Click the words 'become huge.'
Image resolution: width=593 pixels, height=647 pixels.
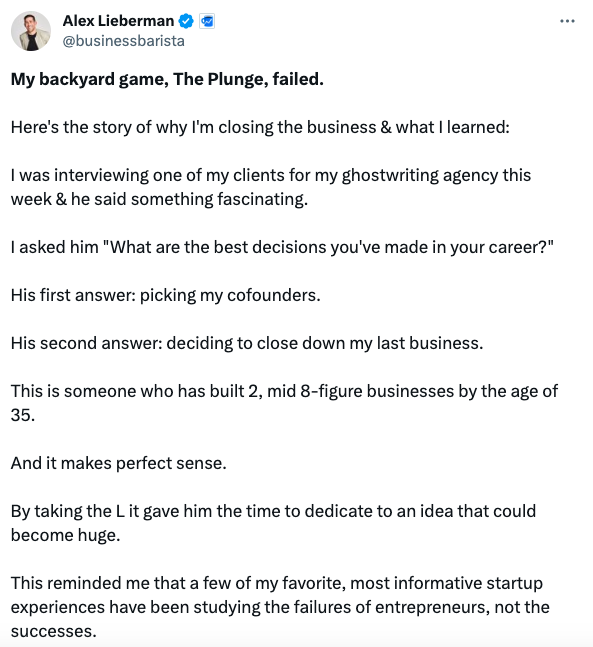(66, 536)
